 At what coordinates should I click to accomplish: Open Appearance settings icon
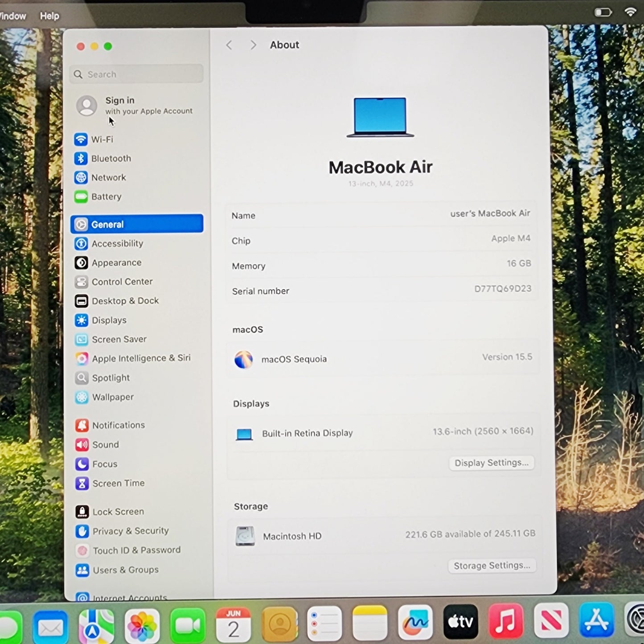pyautogui.click(x=81, y=263)
